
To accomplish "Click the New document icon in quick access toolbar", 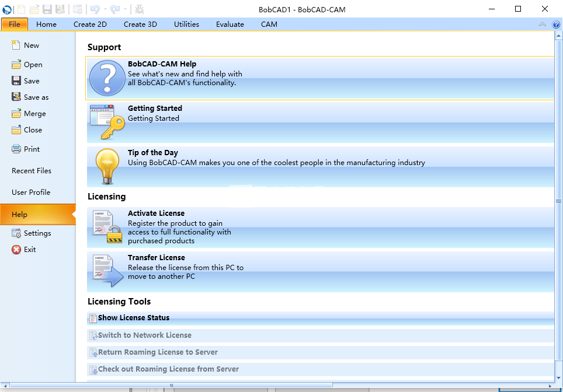I will 21,9.
